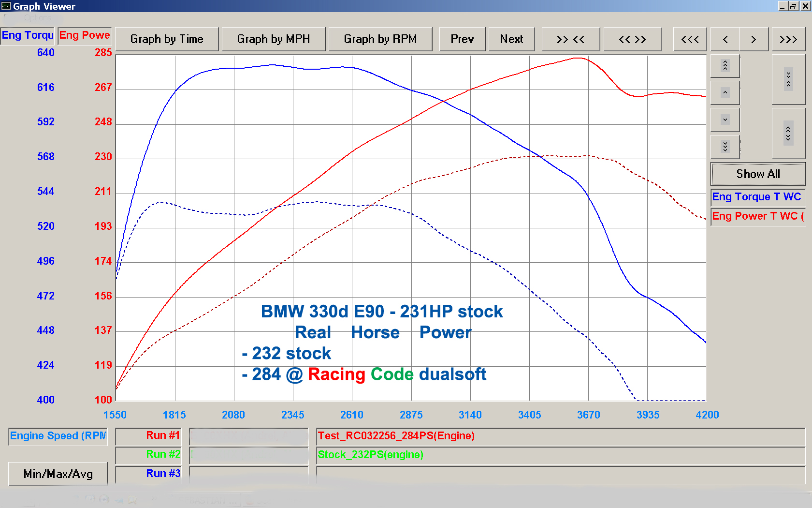
Task: Click the triple down-chevron scroll button
Action: click(x=725, y=147)
